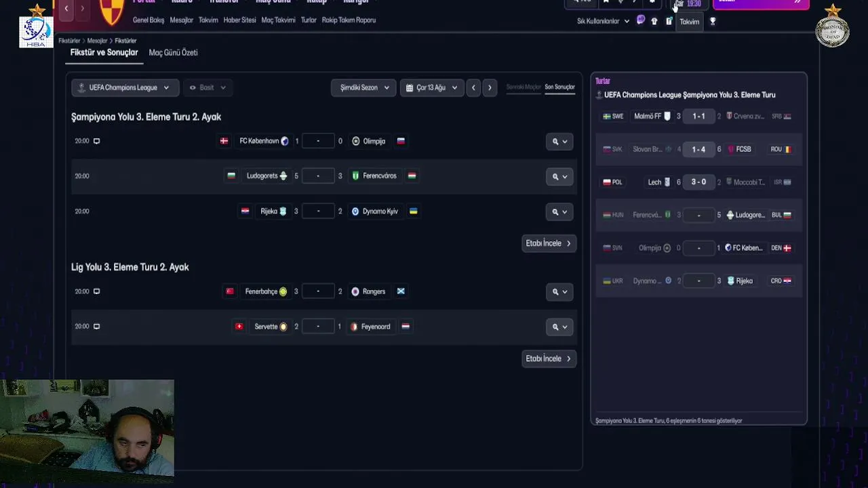
Task: Click Malmö FF badge in rounds panel
Action: [x=667, y=116]
